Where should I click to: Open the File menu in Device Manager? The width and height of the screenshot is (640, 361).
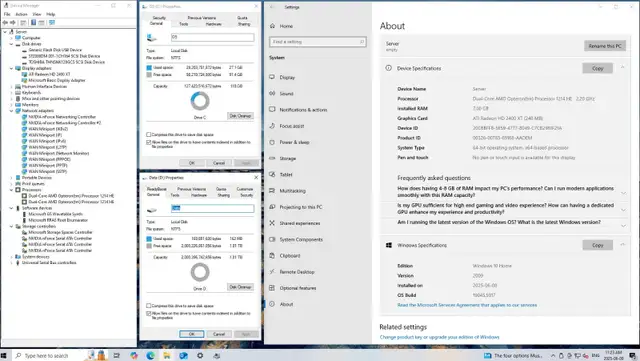tap(7, 14)
